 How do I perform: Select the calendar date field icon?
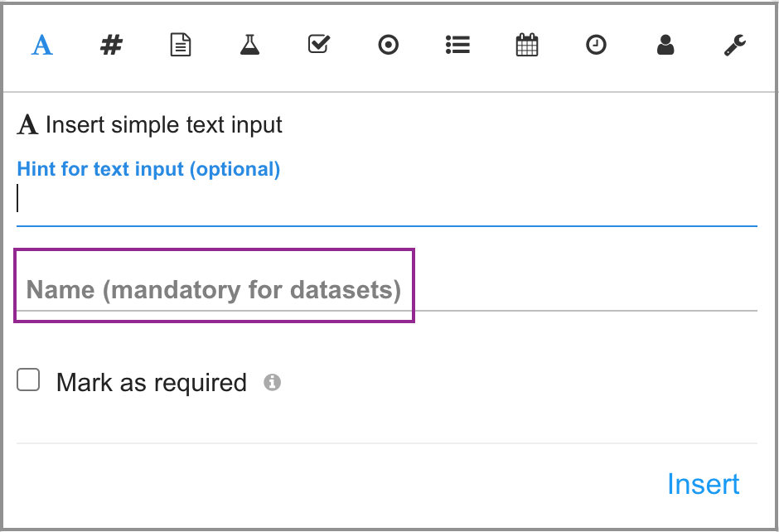pyautogui.click(x=527, y=45)
